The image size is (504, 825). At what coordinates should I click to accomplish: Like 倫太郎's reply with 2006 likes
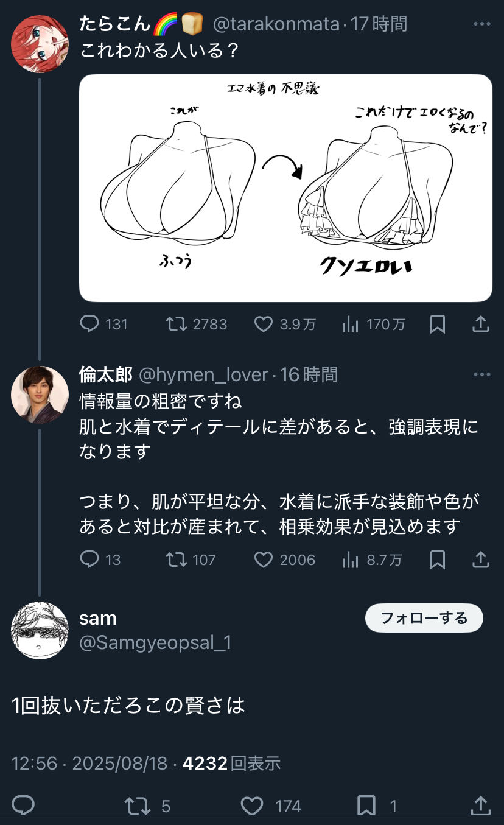pos(263,560)
